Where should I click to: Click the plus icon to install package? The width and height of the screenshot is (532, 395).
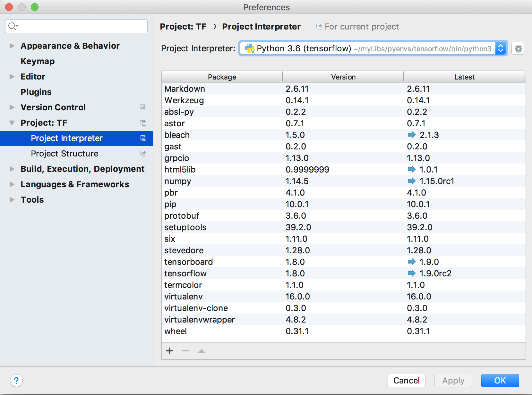point(169,351)
